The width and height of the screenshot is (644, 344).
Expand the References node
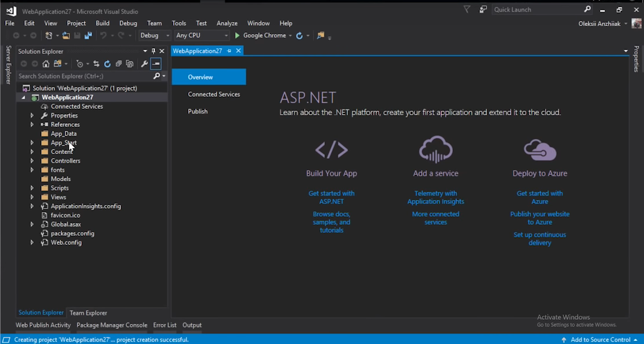(x=32, y=125)
